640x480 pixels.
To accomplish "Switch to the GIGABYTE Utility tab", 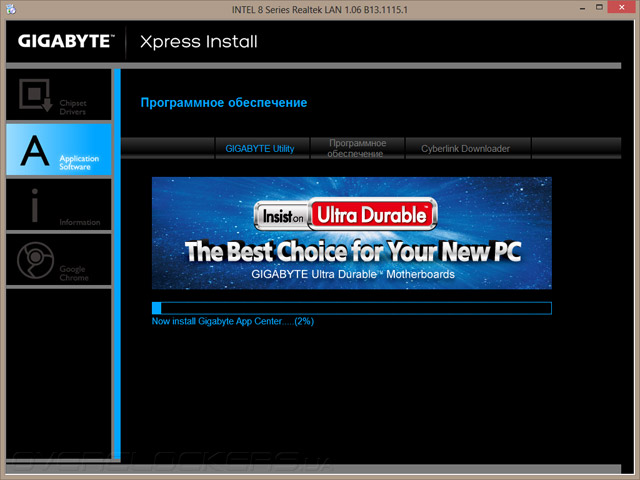I will (x=262, y=149).
